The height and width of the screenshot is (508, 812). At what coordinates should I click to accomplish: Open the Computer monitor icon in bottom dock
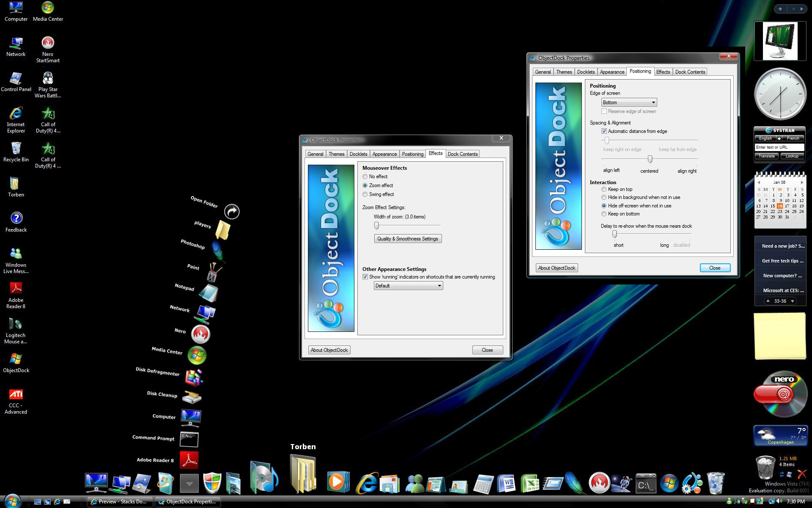click(x=96, y=483)
